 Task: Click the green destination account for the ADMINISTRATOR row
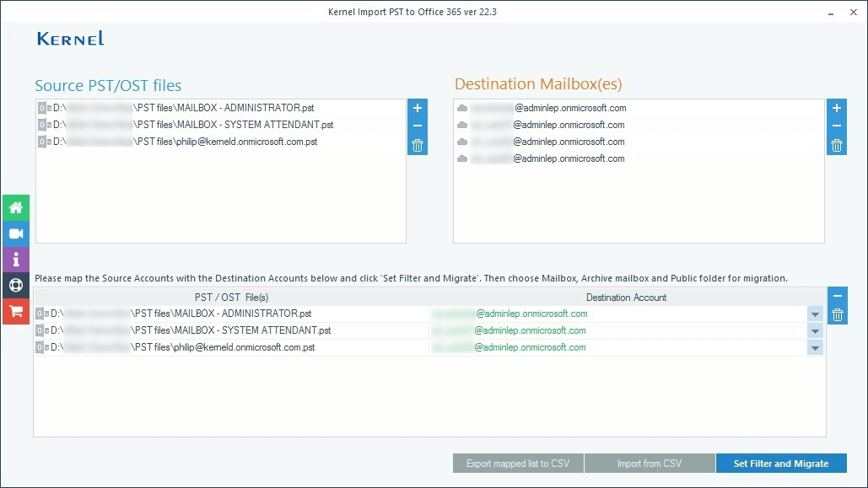[x=509, y=314]
